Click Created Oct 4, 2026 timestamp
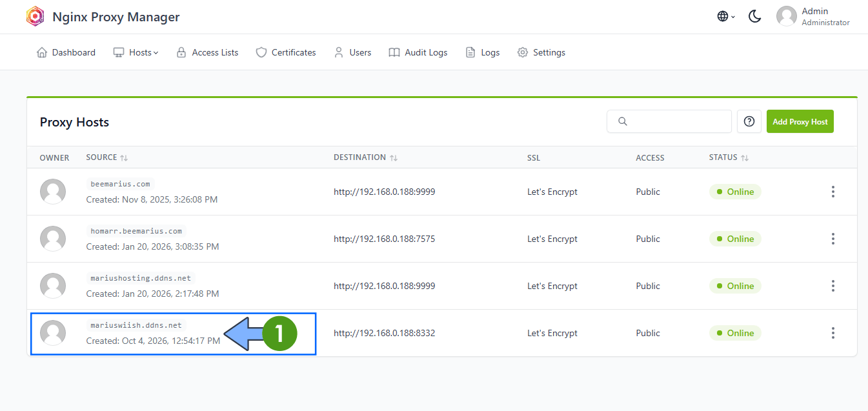 click(153, 341)
